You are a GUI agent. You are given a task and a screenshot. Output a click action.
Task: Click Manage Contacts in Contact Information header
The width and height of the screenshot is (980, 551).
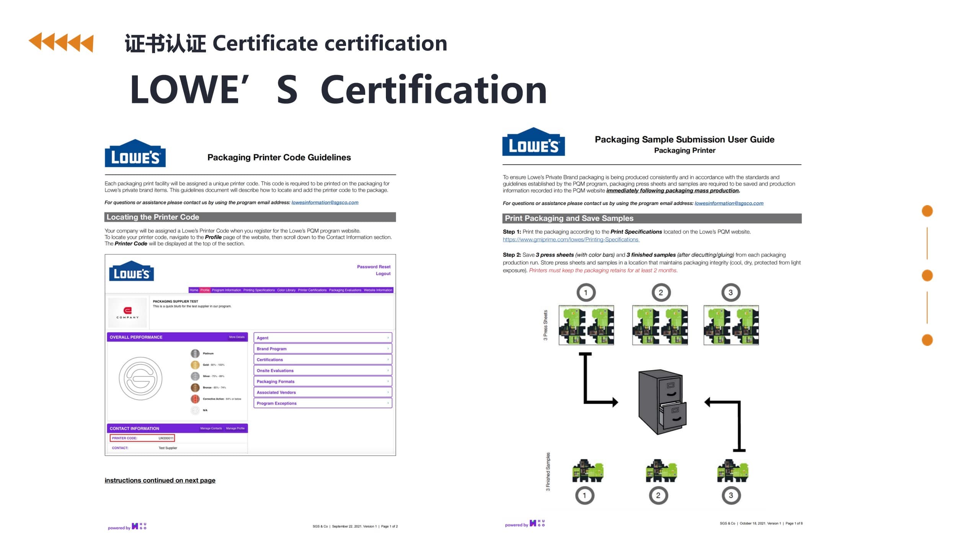211,428
